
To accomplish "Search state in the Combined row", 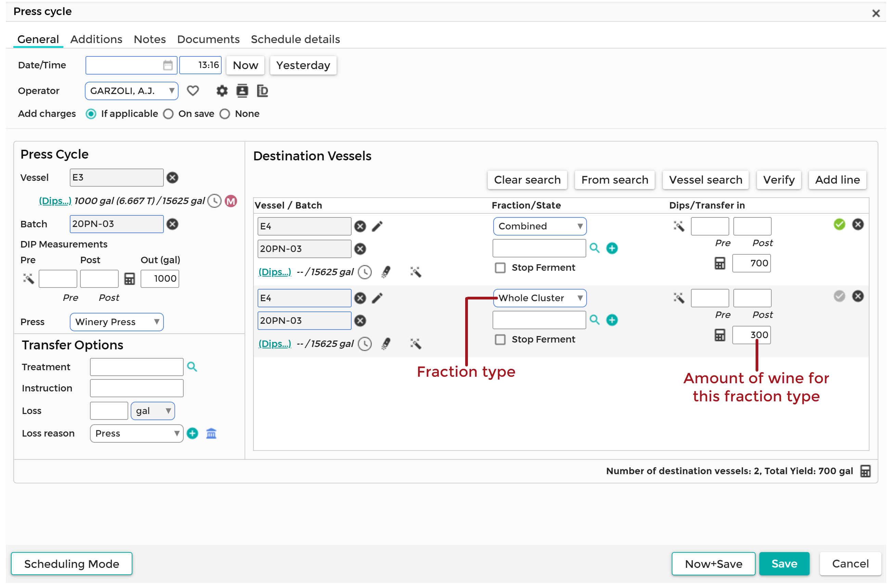I will pos(595,248).
